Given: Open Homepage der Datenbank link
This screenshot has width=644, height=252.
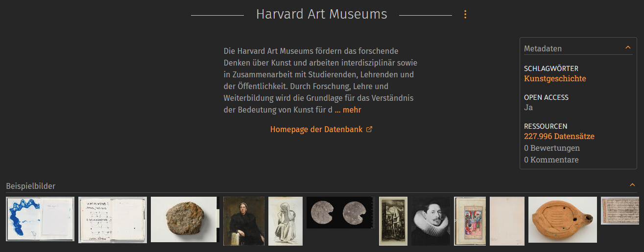Looking at the screenshot, I should [x=316, y=130].
